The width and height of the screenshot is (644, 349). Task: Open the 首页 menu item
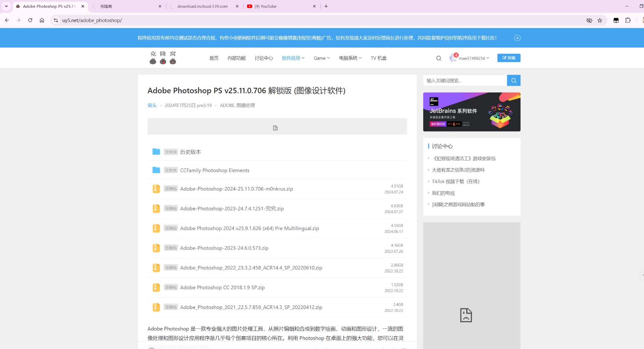[x=214, y=58]
